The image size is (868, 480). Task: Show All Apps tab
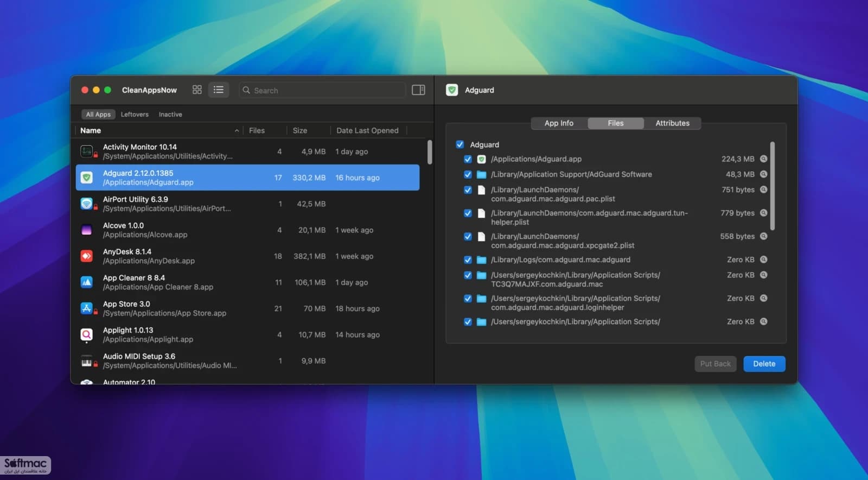[x=98, y=115]
